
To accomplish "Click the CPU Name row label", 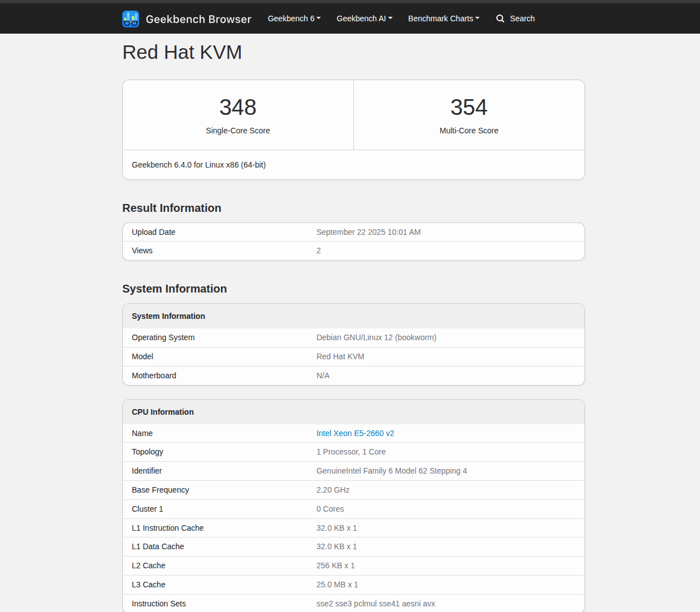I will 142,433.
